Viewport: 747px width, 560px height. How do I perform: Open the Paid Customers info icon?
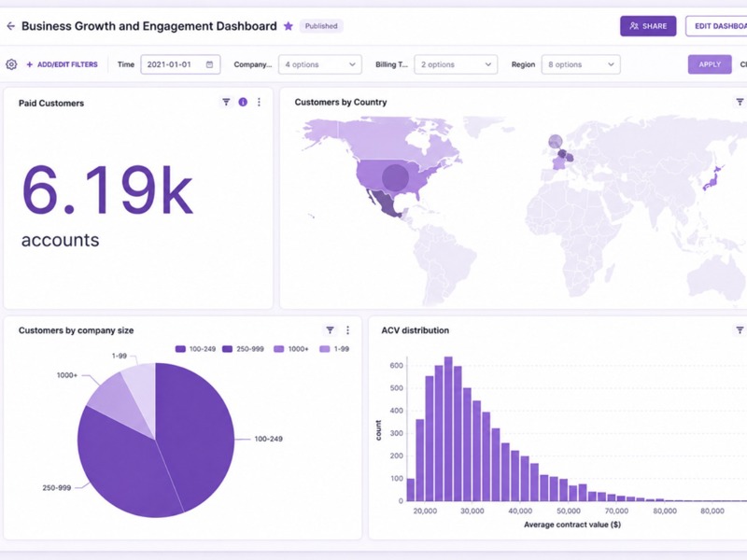pos(243,102)
